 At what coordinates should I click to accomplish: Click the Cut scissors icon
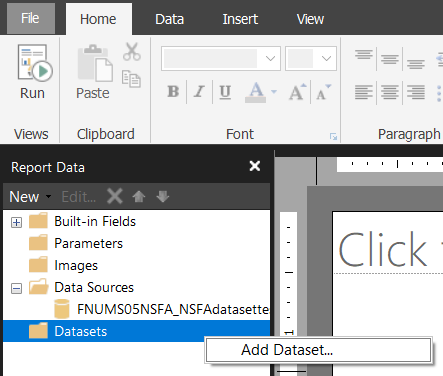point(131,52)
